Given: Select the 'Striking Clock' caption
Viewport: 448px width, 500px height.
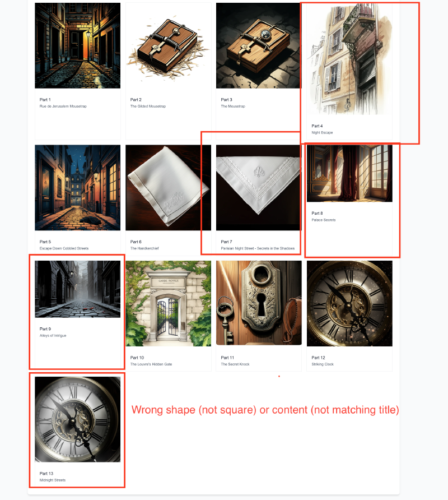Looking at the screenshot, I should [323, 364].
